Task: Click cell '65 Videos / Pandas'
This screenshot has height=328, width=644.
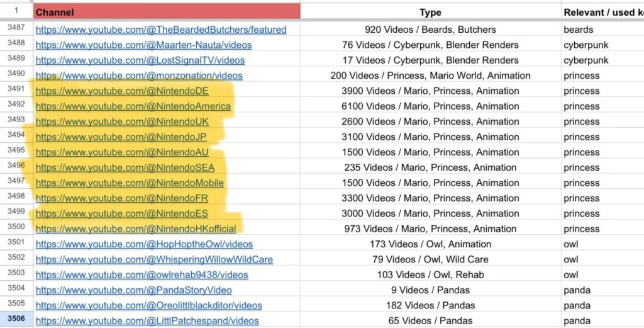Action: click(x=430, y=320)
